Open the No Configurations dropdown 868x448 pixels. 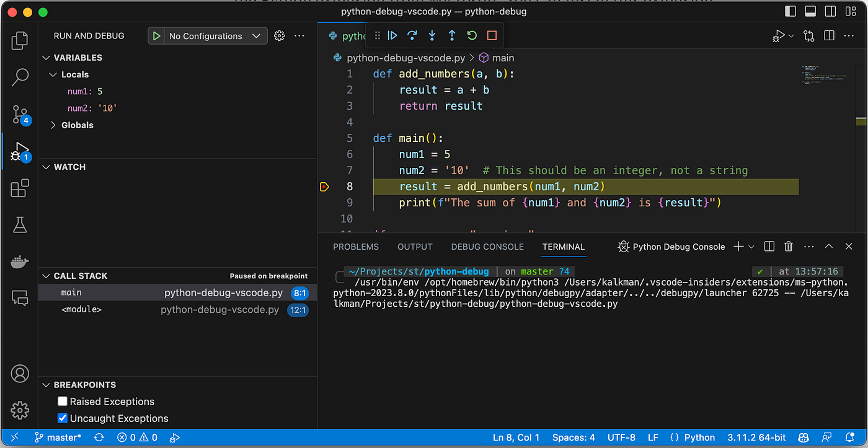click(215, 36)
